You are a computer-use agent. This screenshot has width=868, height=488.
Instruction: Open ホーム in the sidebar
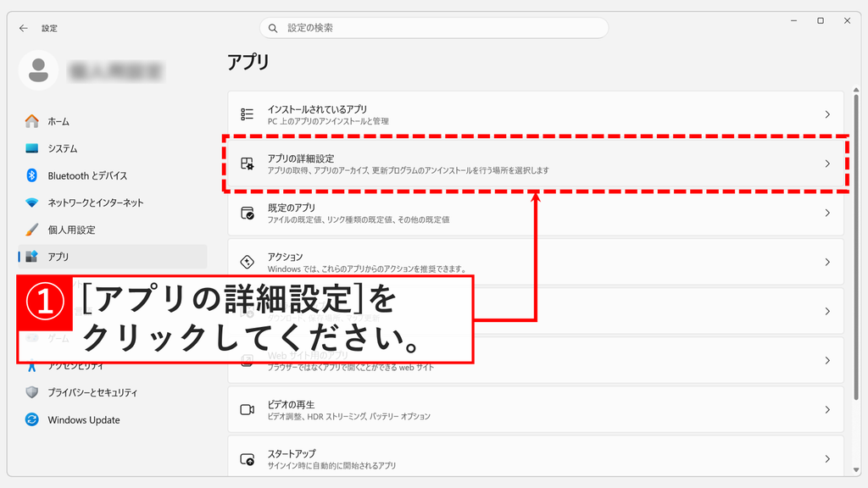[x=113, y=121]
